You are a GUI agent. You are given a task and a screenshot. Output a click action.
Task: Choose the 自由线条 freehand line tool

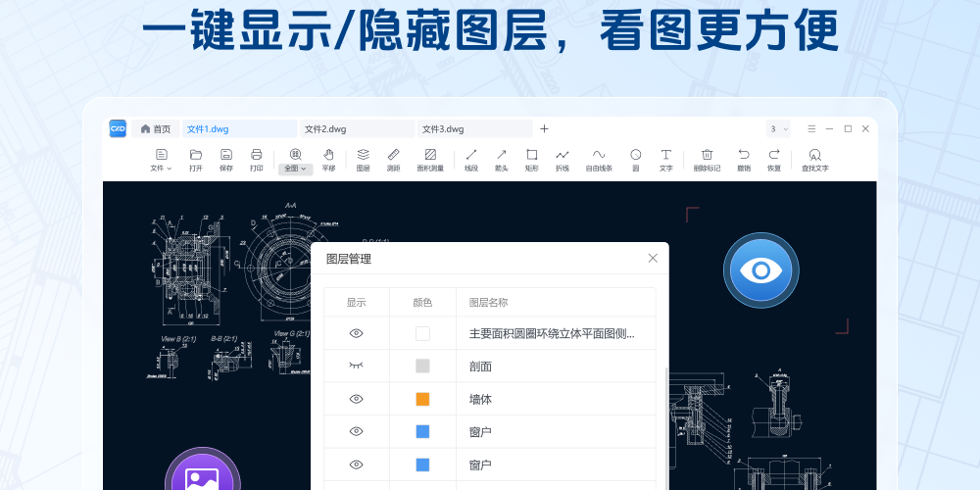pos(599,159)
